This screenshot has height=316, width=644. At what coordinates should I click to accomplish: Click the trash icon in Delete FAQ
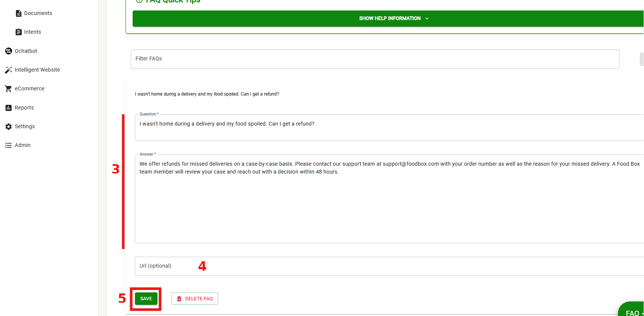pyautogui.click(x=179, y=299)
